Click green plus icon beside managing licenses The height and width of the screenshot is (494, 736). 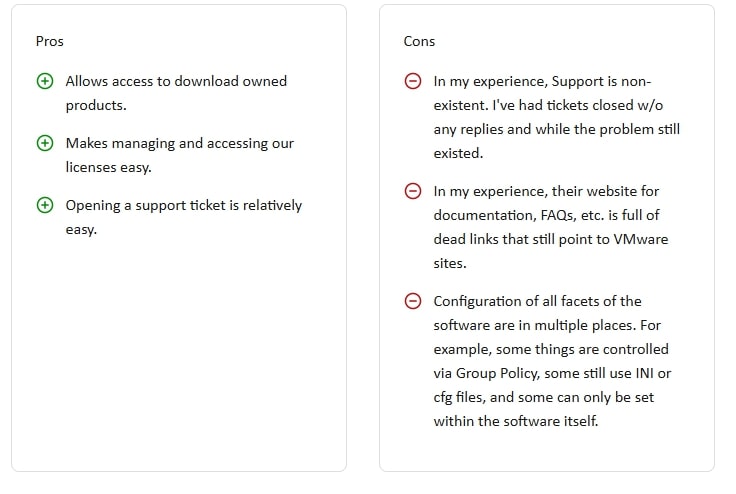point(44,143)
